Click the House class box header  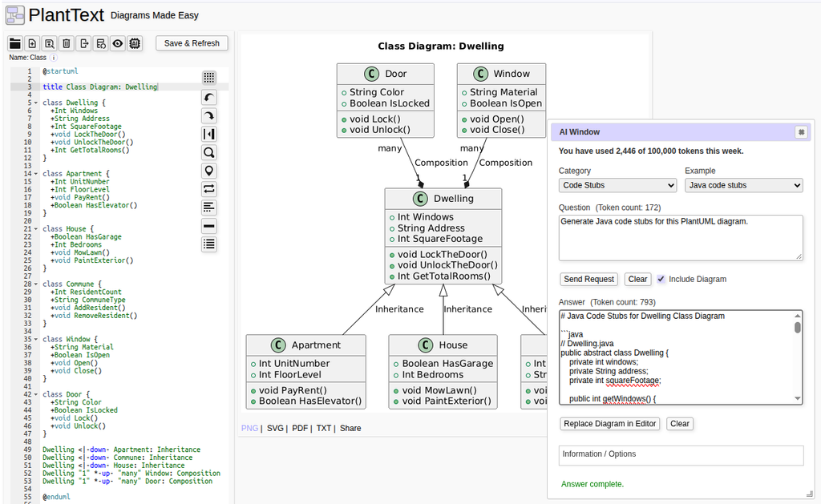443,345
